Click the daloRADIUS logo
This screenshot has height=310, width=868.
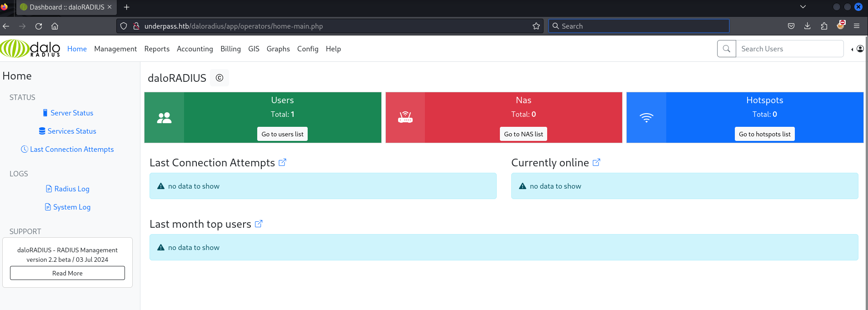pos(30,49)
